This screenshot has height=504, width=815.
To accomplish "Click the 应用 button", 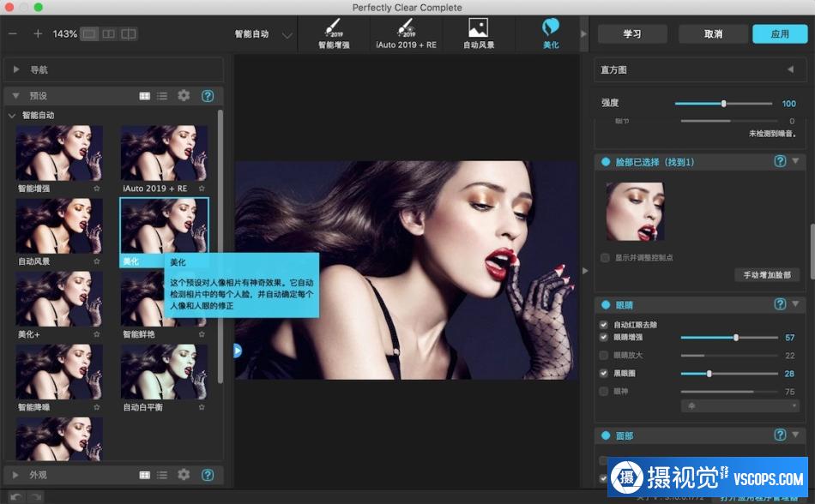I will click(780, 33).
